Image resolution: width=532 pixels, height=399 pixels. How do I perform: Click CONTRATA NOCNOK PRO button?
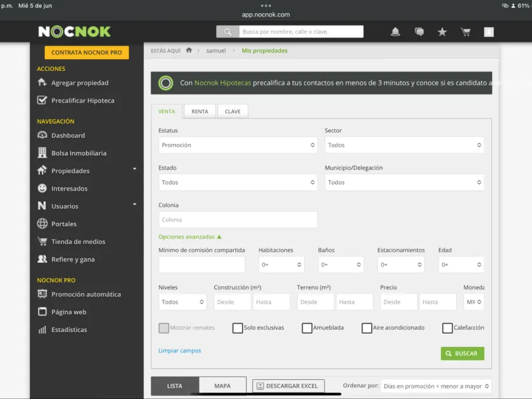pyautogui.click(x=87, y=53)
